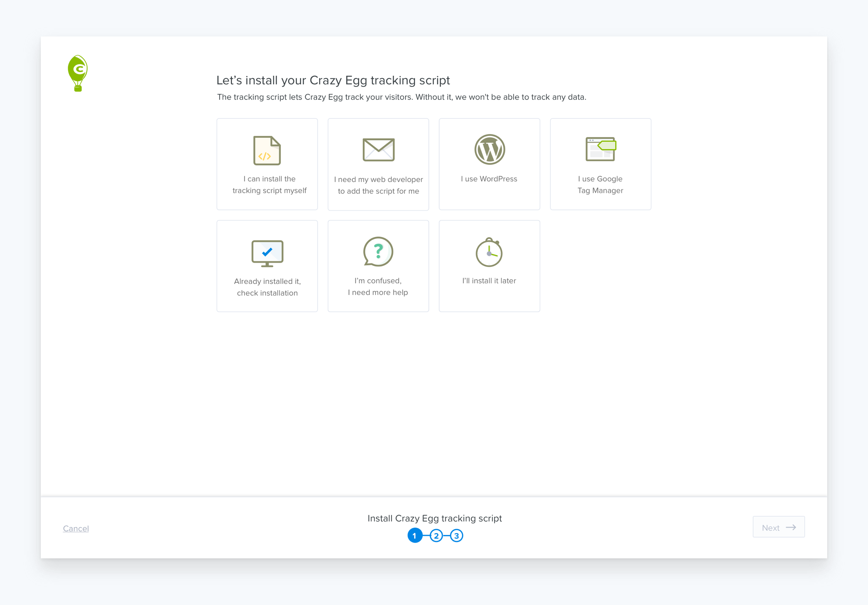The height and width of the screenshot is (605, 868).
Task: Click the arrow inside the Next button
Action: tap(791, 527)
